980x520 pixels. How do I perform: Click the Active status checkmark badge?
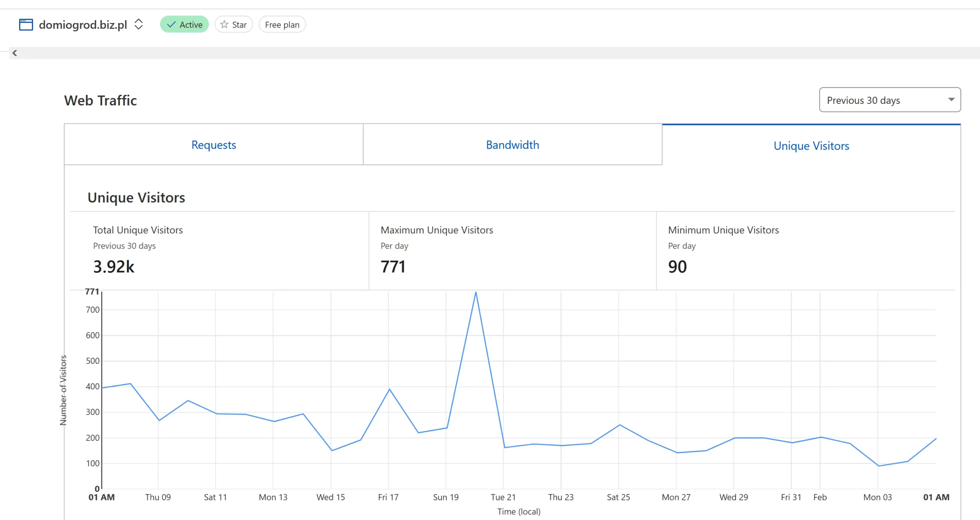tap(184, 25)
